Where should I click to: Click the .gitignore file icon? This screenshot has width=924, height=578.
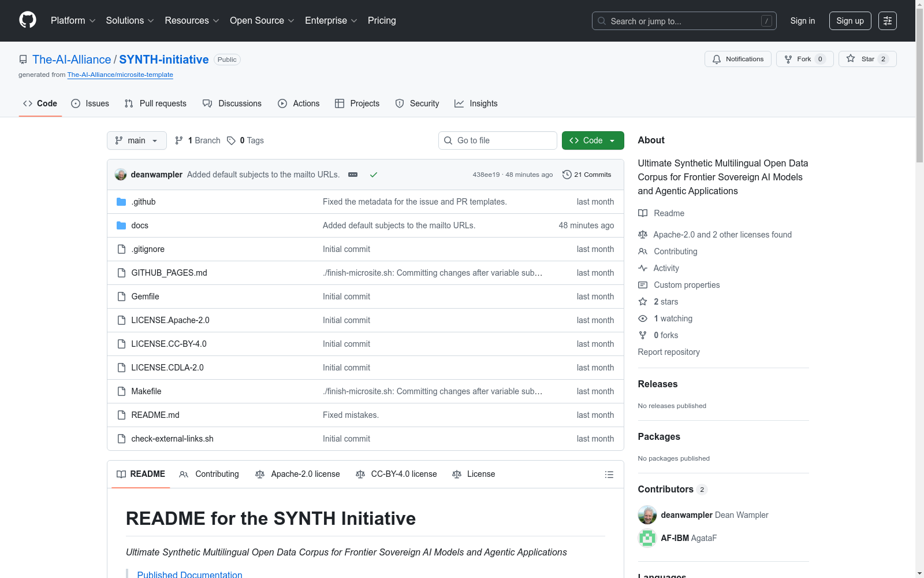coord(121,249)
